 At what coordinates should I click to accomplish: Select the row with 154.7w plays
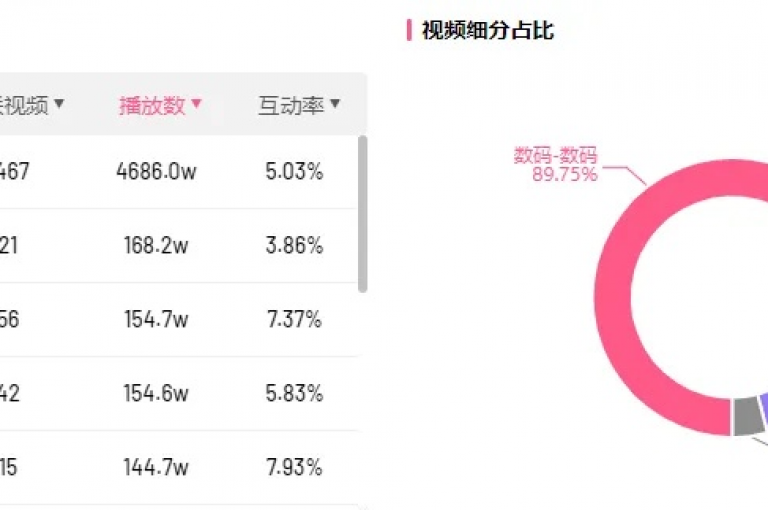(179, 319)
